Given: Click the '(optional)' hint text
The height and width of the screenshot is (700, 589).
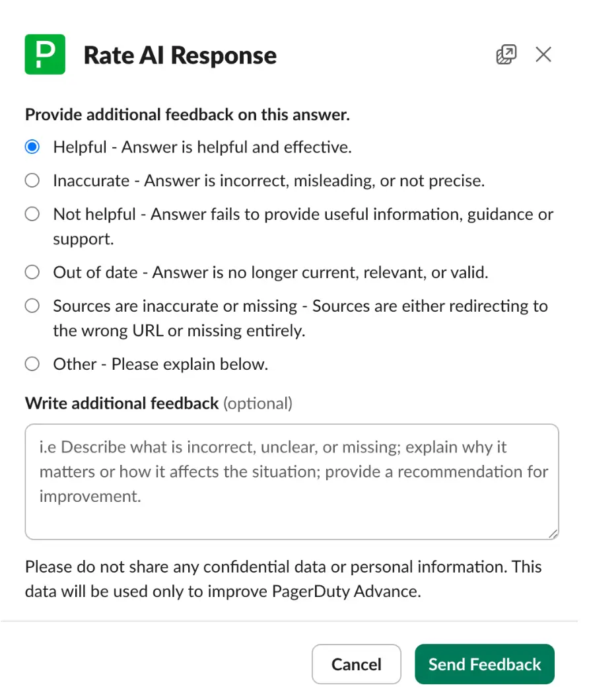Looking at the screenshot, I should point(258,403).
